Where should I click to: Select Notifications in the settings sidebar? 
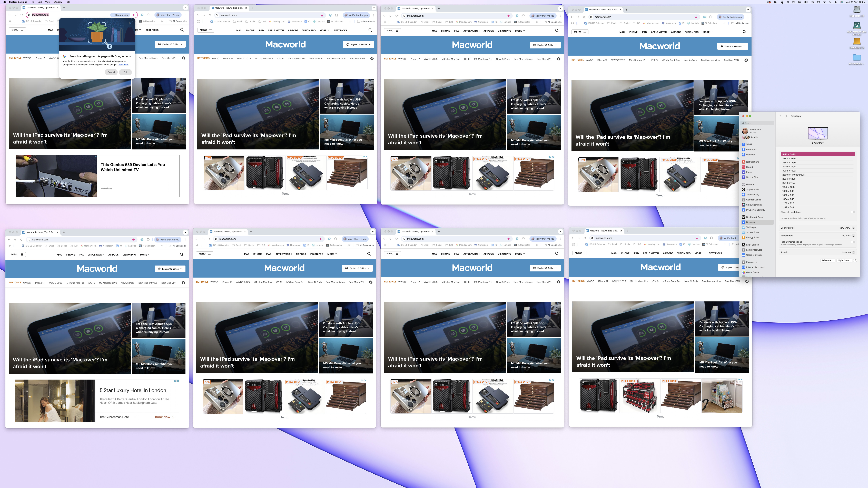(x=752, y=162)
